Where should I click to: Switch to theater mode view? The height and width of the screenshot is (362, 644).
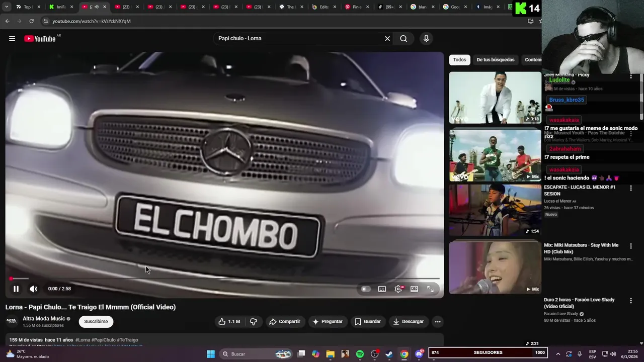414,289
